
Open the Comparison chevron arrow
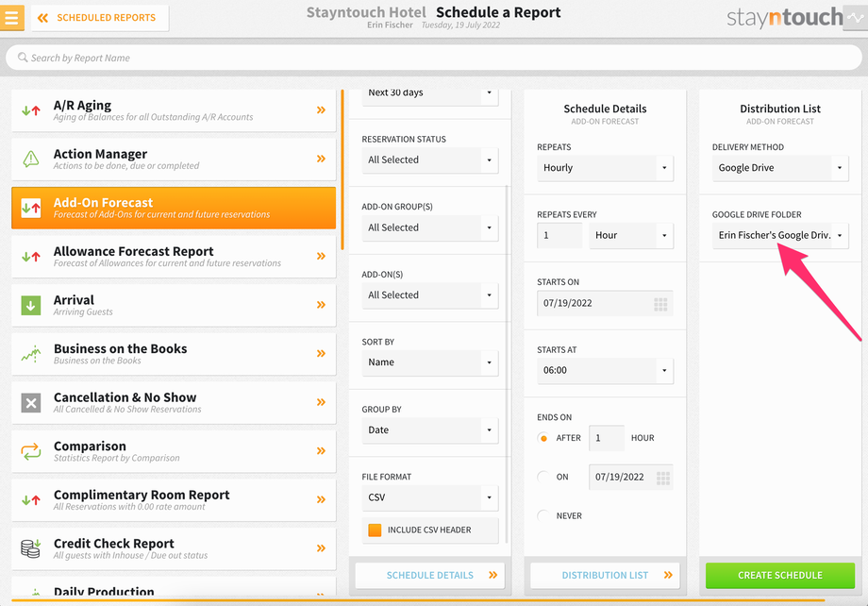point(321,451)
